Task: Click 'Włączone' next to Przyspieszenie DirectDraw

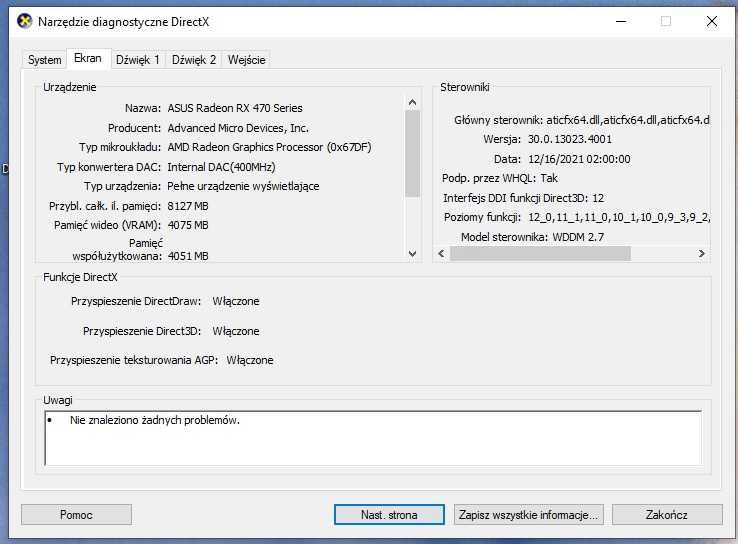Action: coord(236,301)
